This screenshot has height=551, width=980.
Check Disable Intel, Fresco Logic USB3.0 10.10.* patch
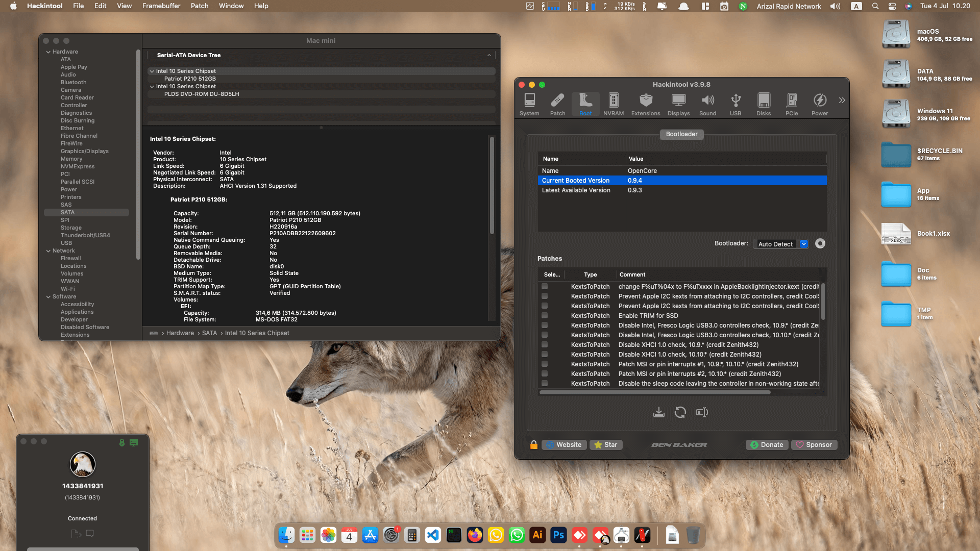coord(545,335)
